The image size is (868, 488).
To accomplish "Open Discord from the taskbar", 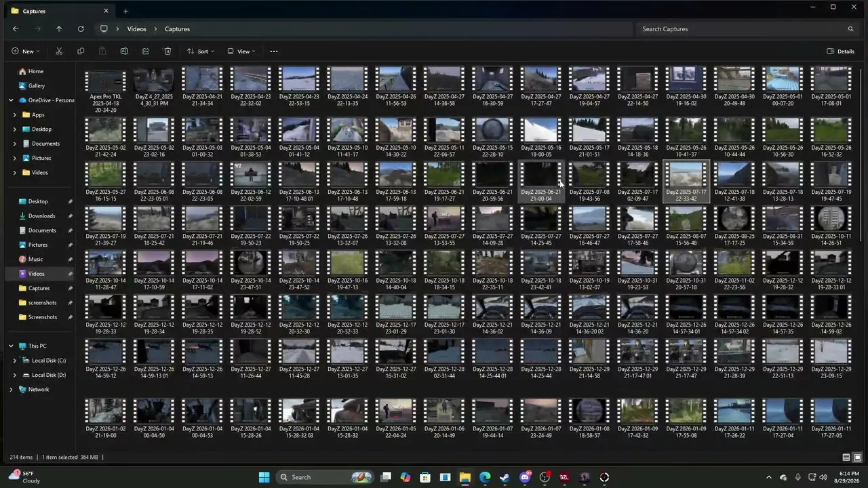I will [x=525, y=477].
